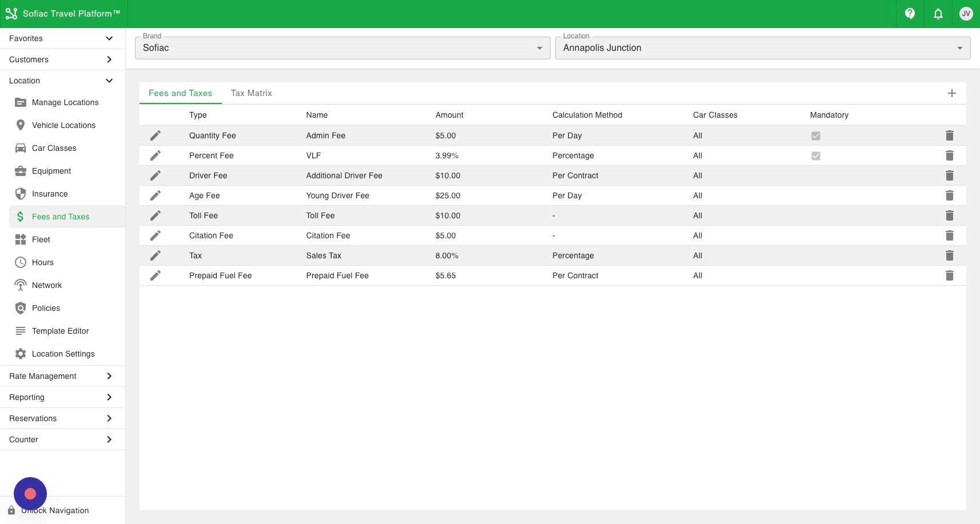The image size is (980, 524).
Task: Toggle Mandatory for the Admin Fee
Action: click(x=816, y=135)
